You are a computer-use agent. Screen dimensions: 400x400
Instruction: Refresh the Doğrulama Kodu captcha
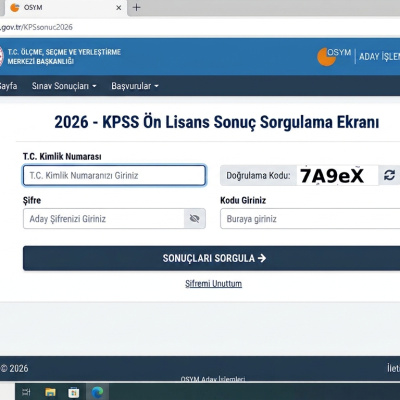389,175
